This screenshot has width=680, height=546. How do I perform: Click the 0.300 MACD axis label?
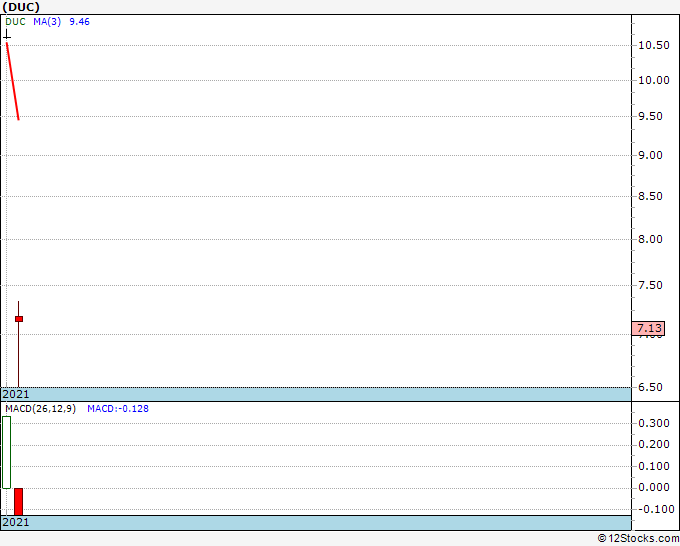pyautogui.click(x=654, y=423)
